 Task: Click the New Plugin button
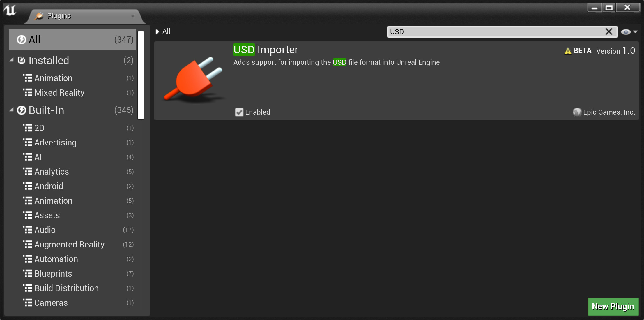click(613, 307)
